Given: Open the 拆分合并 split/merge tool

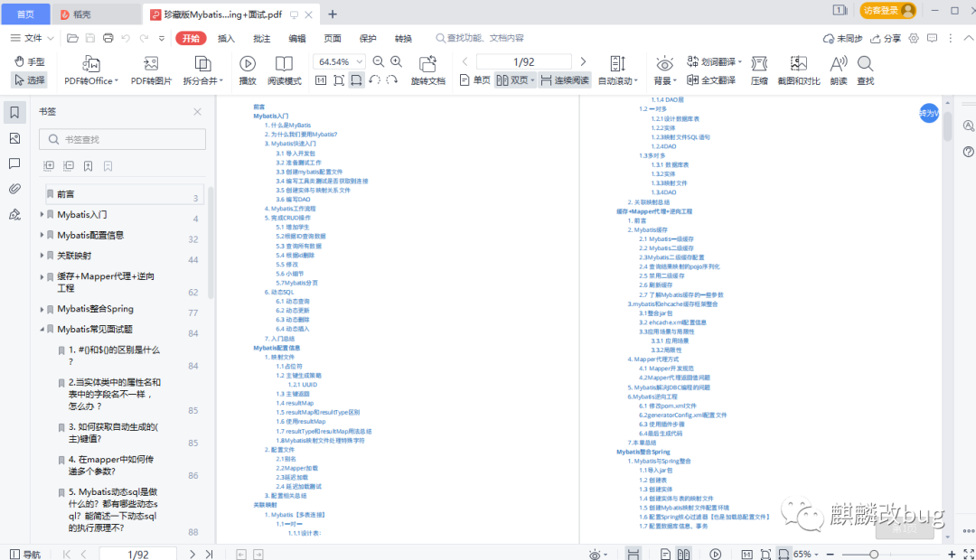Looking at the screenshot, I should tap(203, 70).
